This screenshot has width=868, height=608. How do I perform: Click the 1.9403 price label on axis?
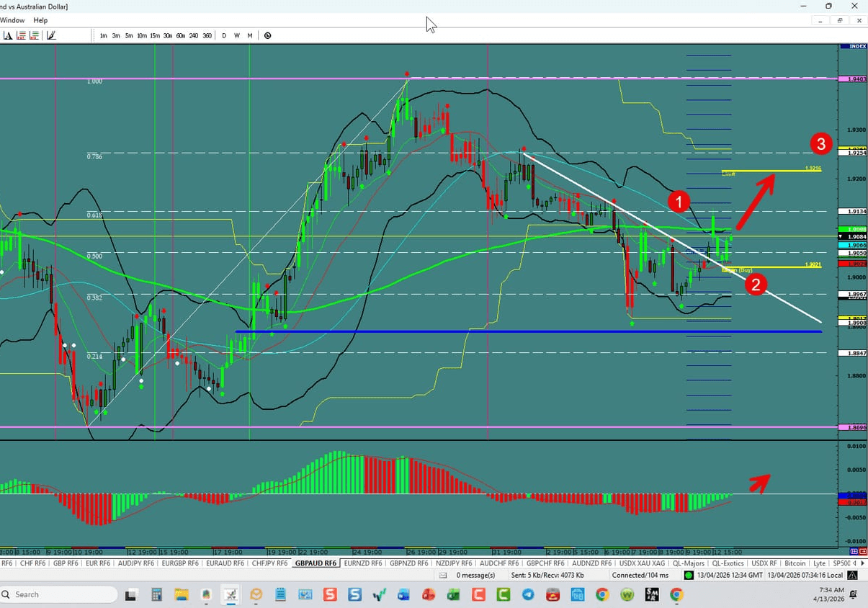click(x=853, y=78)
